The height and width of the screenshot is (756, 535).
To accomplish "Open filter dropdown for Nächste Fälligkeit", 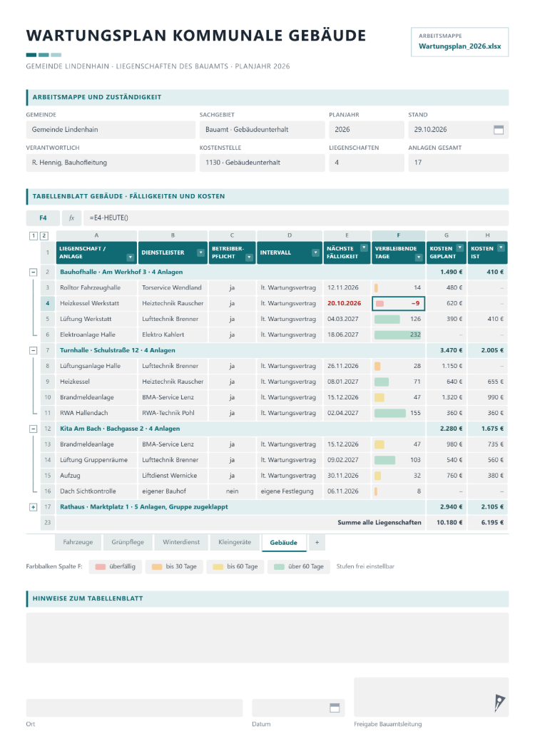I will [x=365, y=247].
